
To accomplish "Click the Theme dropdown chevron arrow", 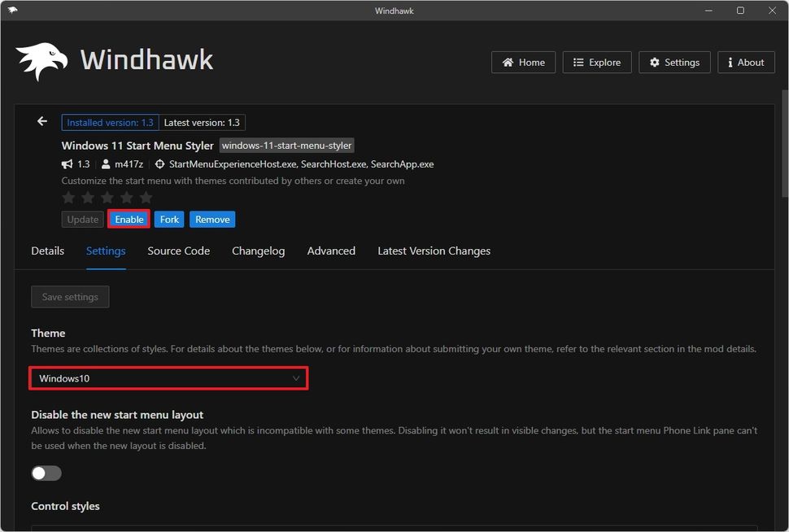I will point(296,378).
